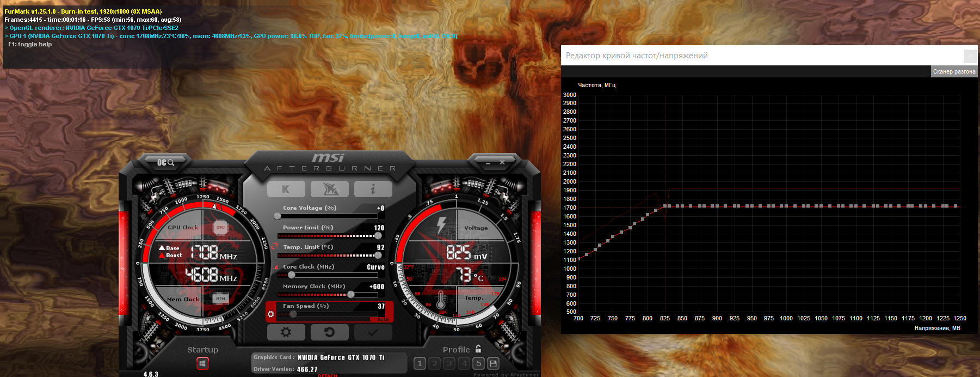Click the FurMark OpenGL renderer line

tap(91, 28)
